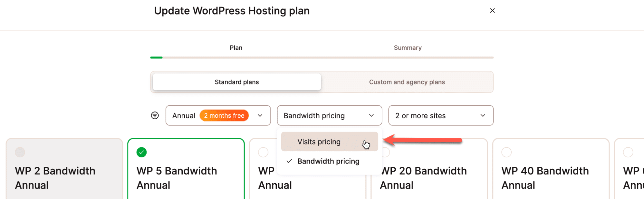644x199 pixels.
Task: Click the plan selection progress bar
Action: [322, 57]
